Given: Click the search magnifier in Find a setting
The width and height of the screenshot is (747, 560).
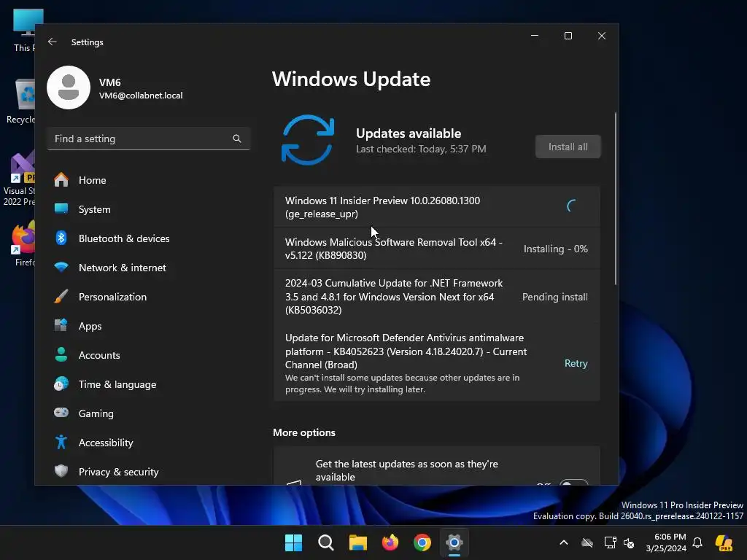Looking at the screenshot, I should point(237,139).
